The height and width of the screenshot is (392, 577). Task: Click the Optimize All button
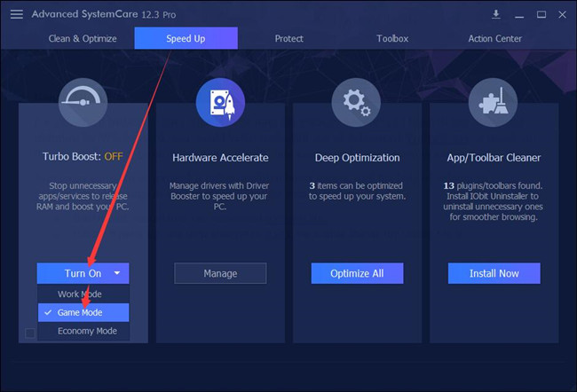pos(357,273)
